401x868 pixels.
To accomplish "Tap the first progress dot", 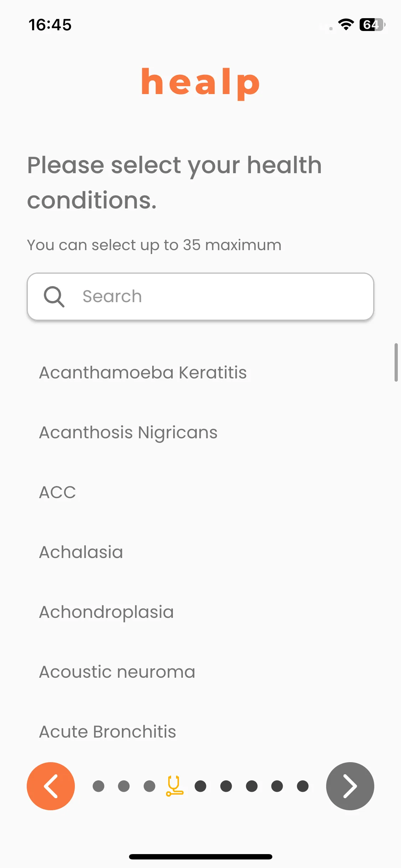I will point(98,786).
